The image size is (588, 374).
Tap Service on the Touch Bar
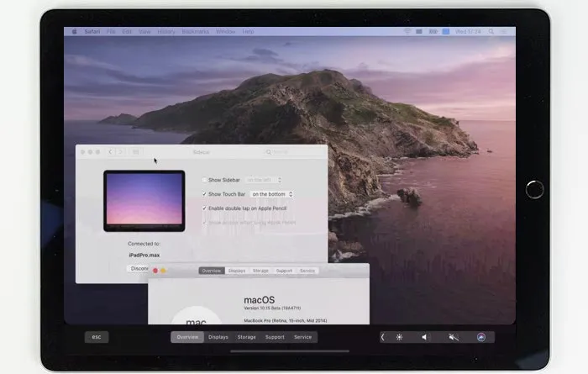[302, 337]
